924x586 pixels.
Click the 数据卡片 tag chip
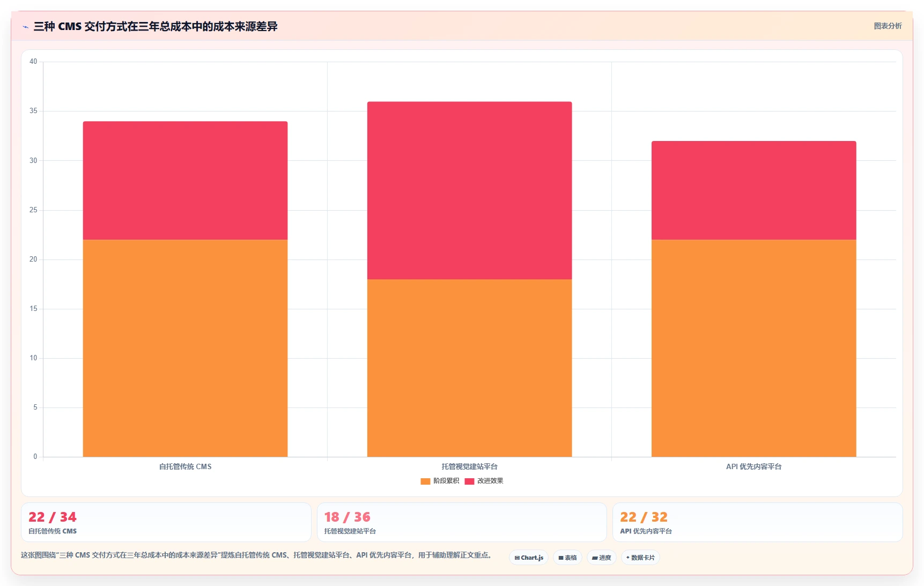click(640, 558)
